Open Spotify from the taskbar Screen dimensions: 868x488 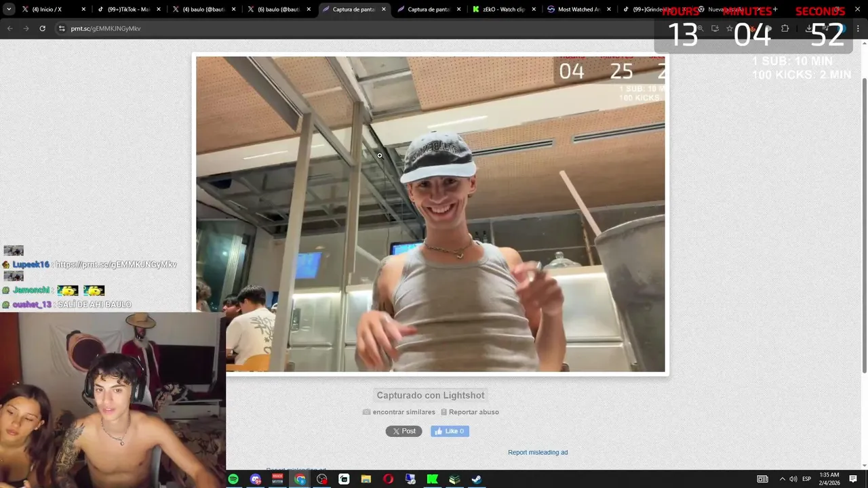233,479
